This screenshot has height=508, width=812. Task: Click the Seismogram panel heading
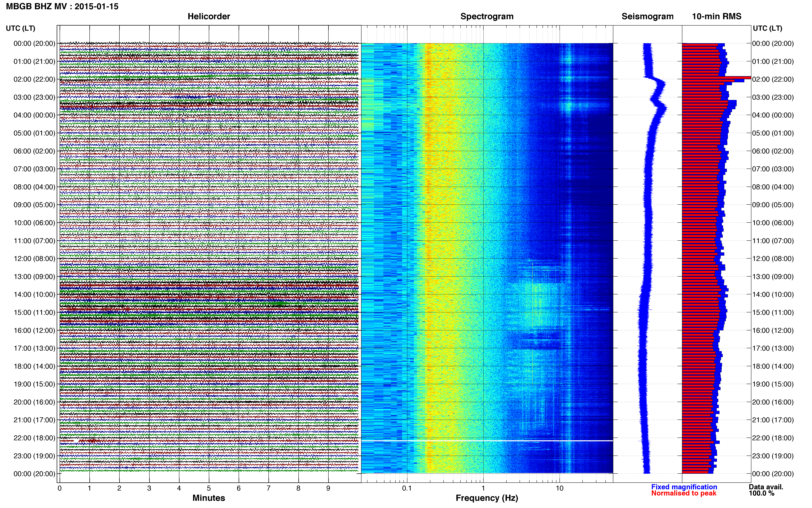click(x=648, y=16)
